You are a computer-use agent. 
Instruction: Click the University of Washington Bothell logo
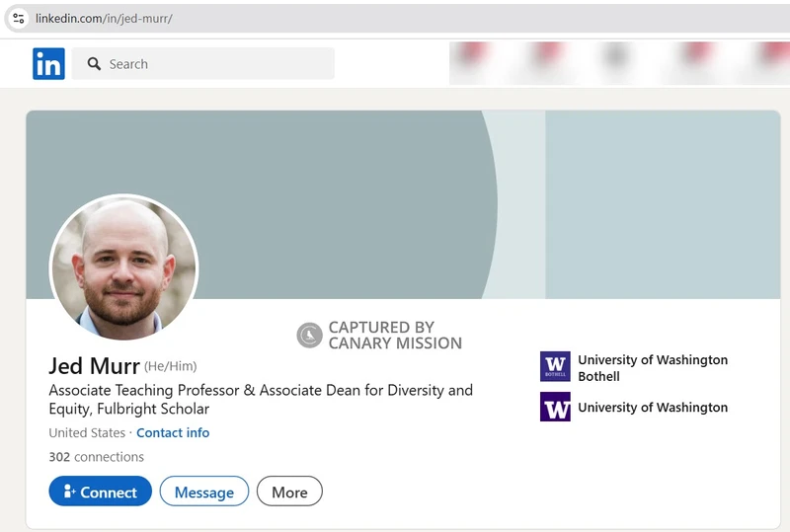[555, 367]
